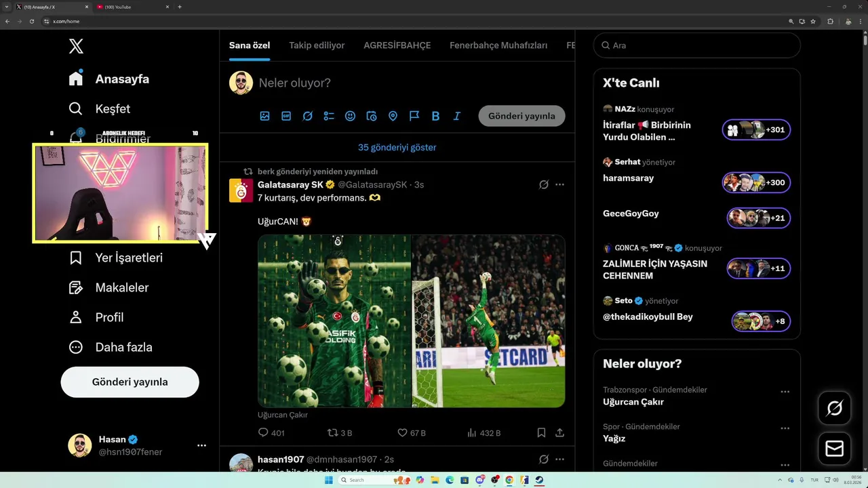This screenshot has width=868, height=488.
Task: Click sidebar Gönderi yayınla button
Action: point(130,382)
